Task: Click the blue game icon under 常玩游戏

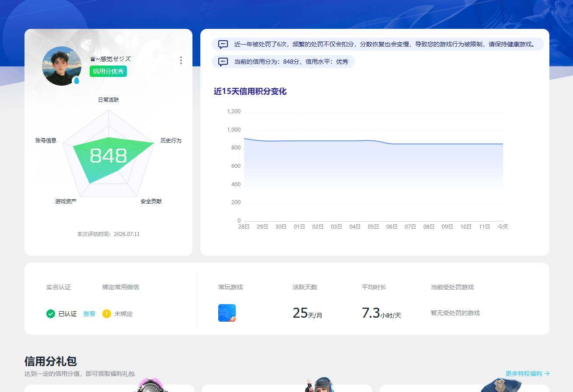Action: pyautogui.click(x=227, y=313)
